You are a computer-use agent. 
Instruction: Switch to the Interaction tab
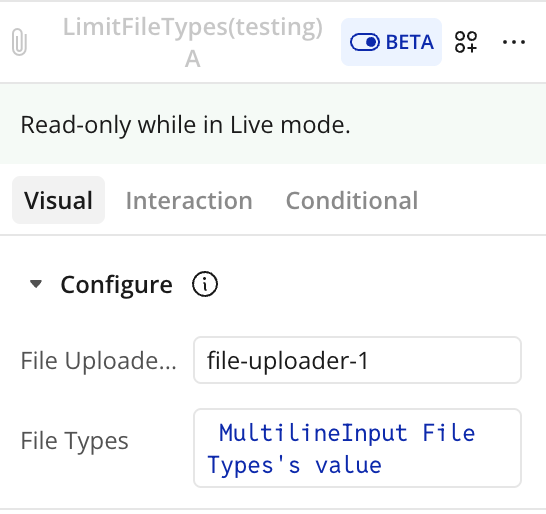point(189,201)
